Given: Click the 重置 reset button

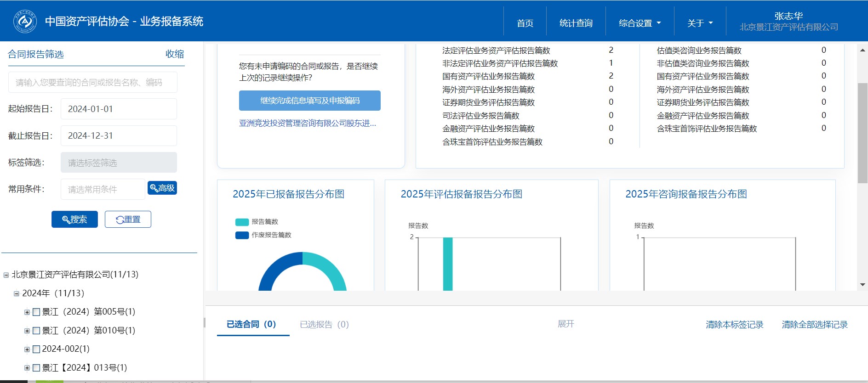Looking at the screenshot, I should (128, 220).
